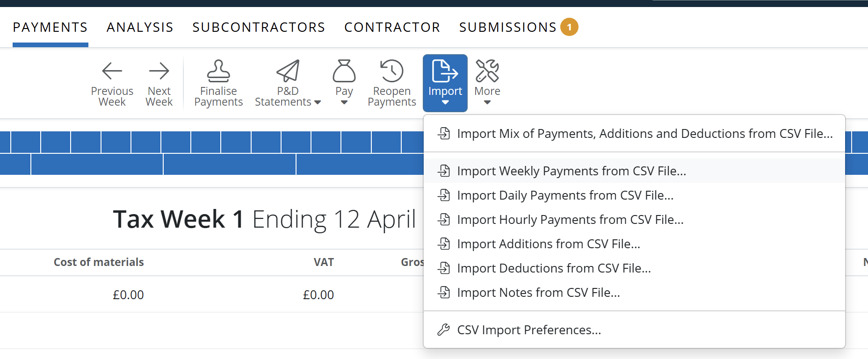Expand the More dropdown arrow

pos(487,102)
